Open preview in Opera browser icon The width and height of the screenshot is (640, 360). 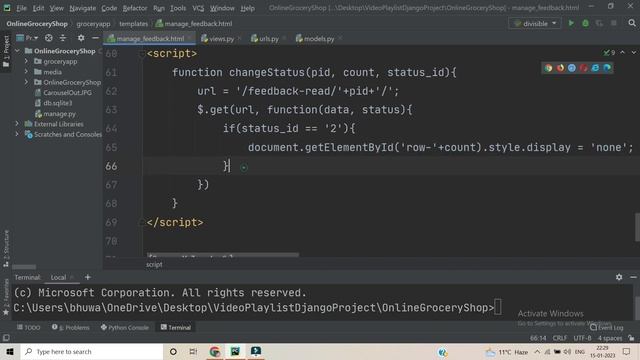pyautogui.click(x=584, y=68)
